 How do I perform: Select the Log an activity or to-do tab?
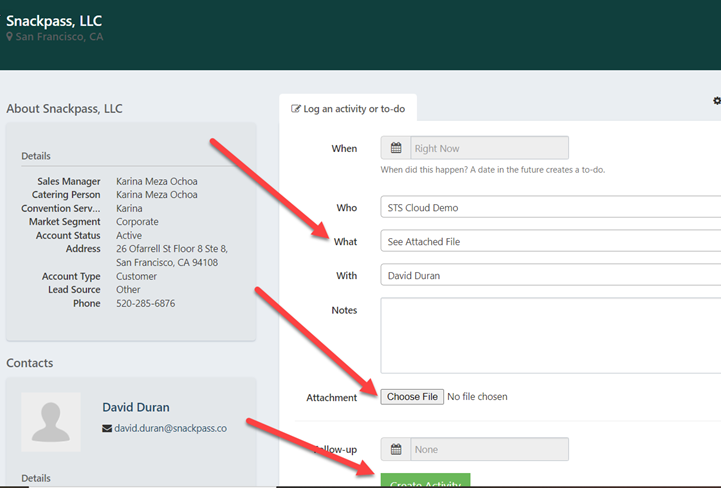348,108
